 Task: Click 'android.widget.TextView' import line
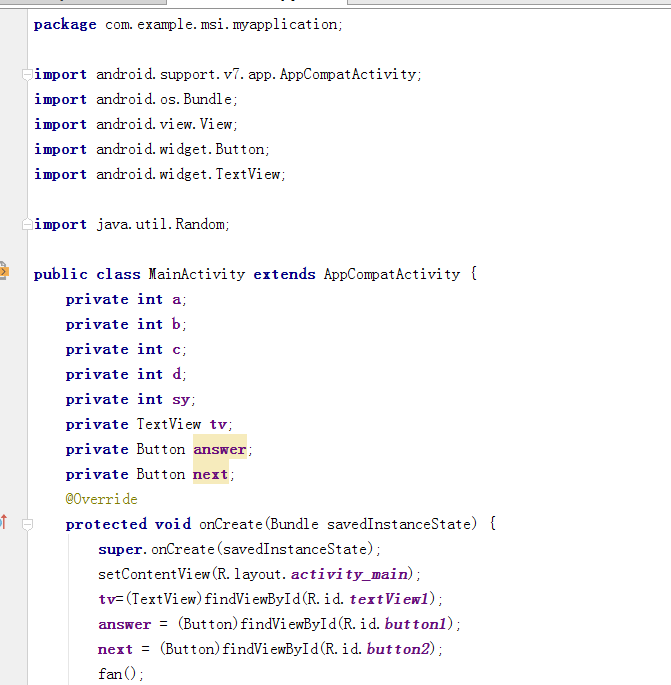pyautogui.click(x=188, y=174)
